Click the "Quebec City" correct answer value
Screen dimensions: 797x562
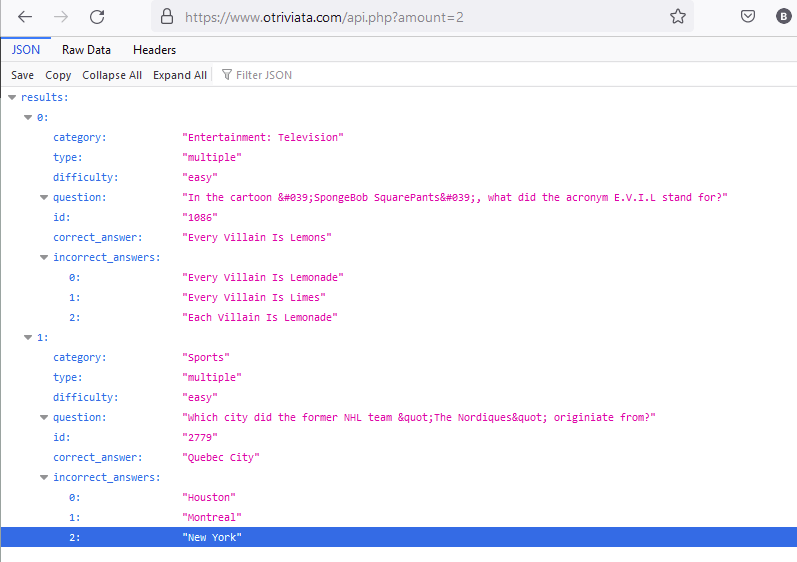point(221,457)
